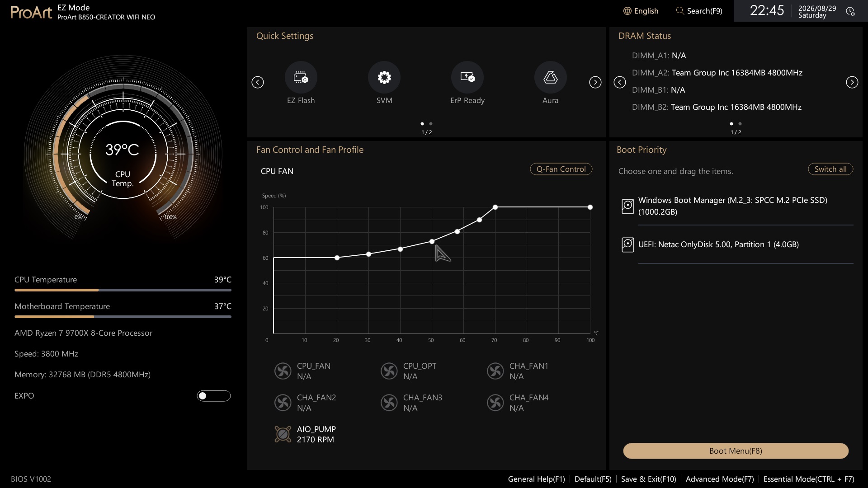868x488 pixels.
Task: Go to previous Quick Settings page arrow
Action: pos(258,82)
